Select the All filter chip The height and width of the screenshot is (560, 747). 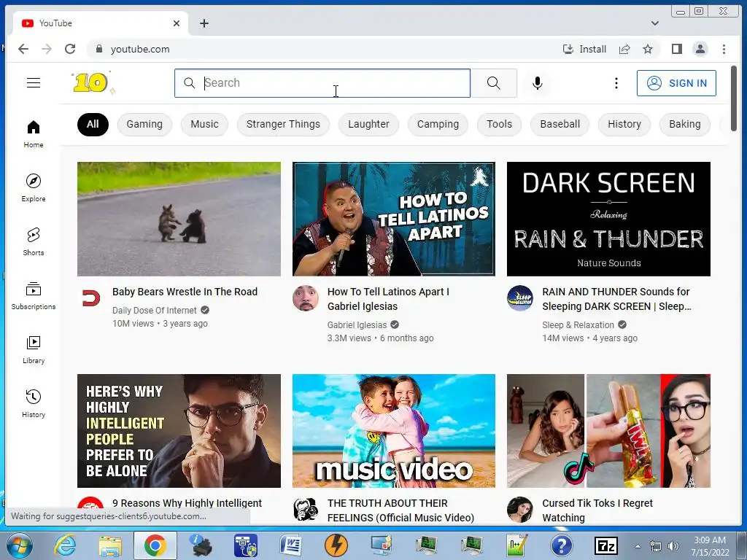point(93,124)
